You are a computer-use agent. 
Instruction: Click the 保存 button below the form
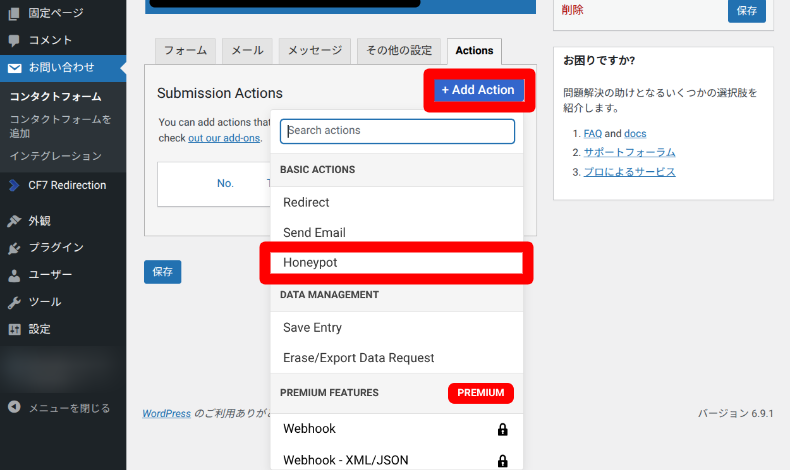[x=162, y=272]
